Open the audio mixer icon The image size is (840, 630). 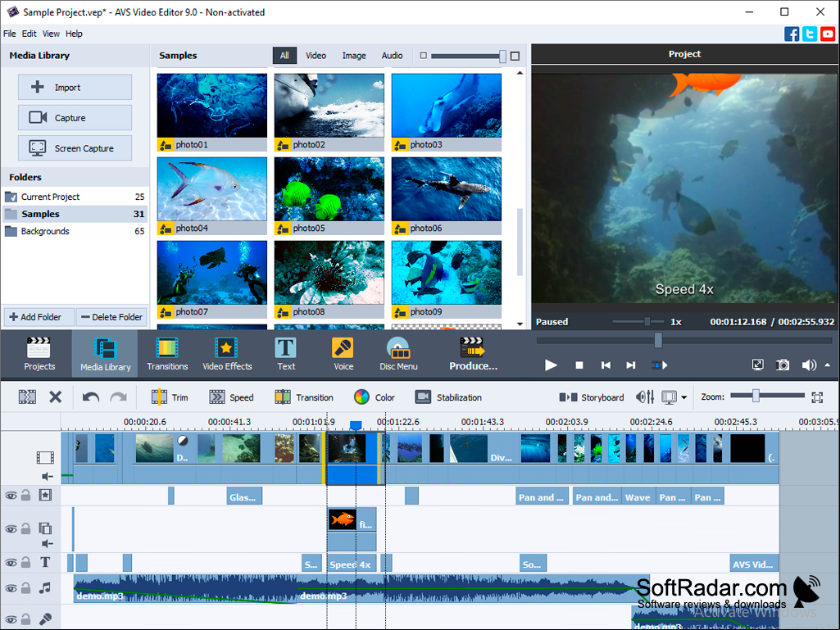tap(645, 397)
